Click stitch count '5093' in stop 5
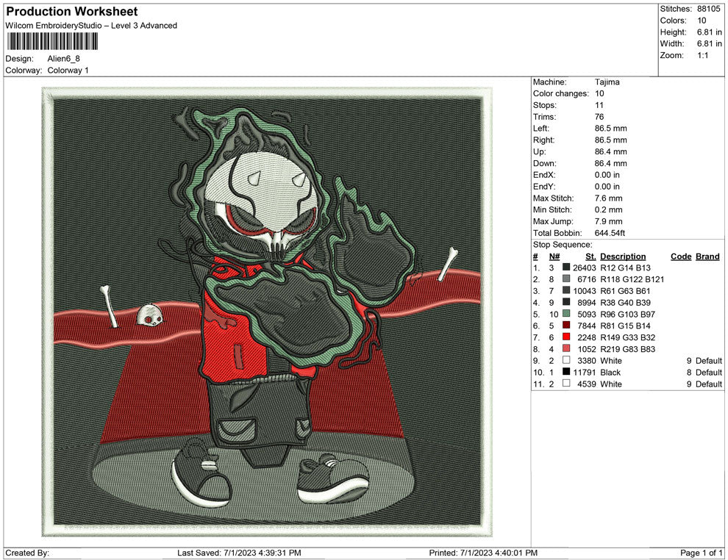The width and height of the screenshot is (728, 560). coord(586,314)
